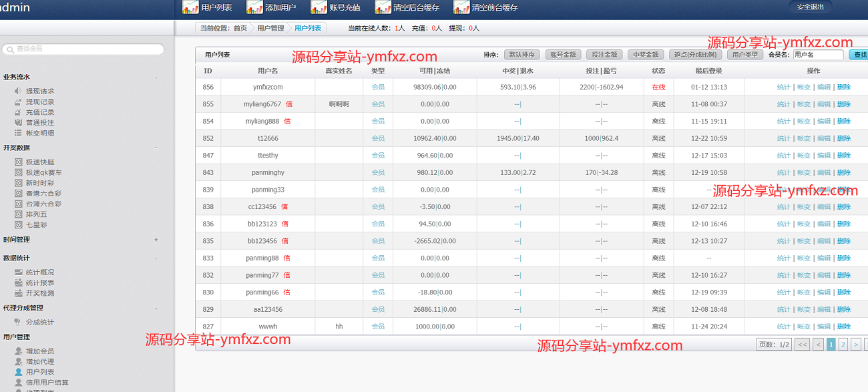This screenshot has width=868, height=392.
Task: Open 香港六合彩 in the sidebar menu
Action: tap(43, 194)
